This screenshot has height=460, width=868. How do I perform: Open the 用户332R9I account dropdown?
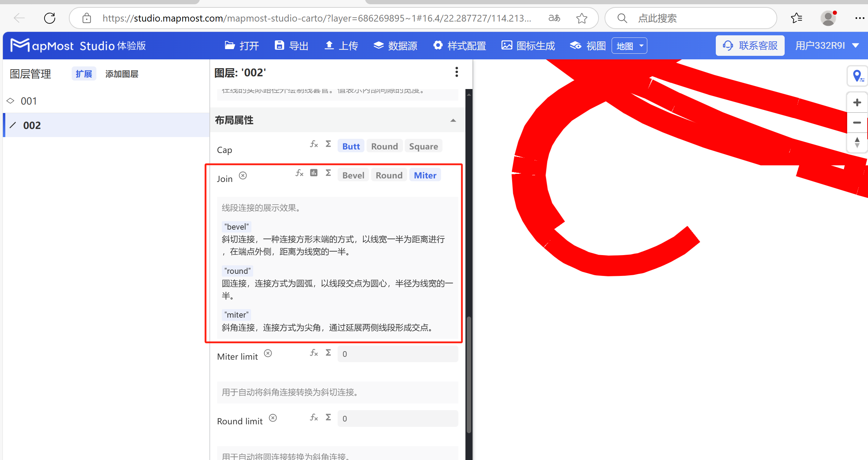826,45
